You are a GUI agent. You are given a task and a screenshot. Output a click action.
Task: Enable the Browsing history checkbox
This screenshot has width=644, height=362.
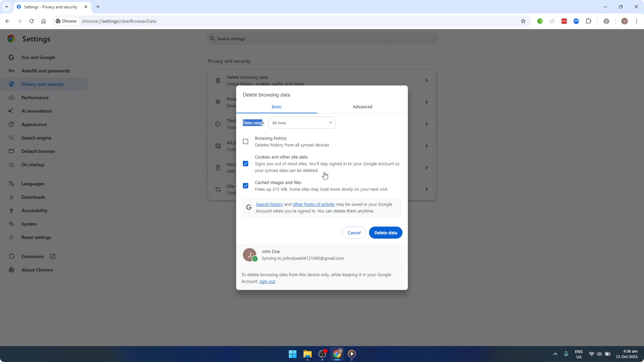coord(246,141)
